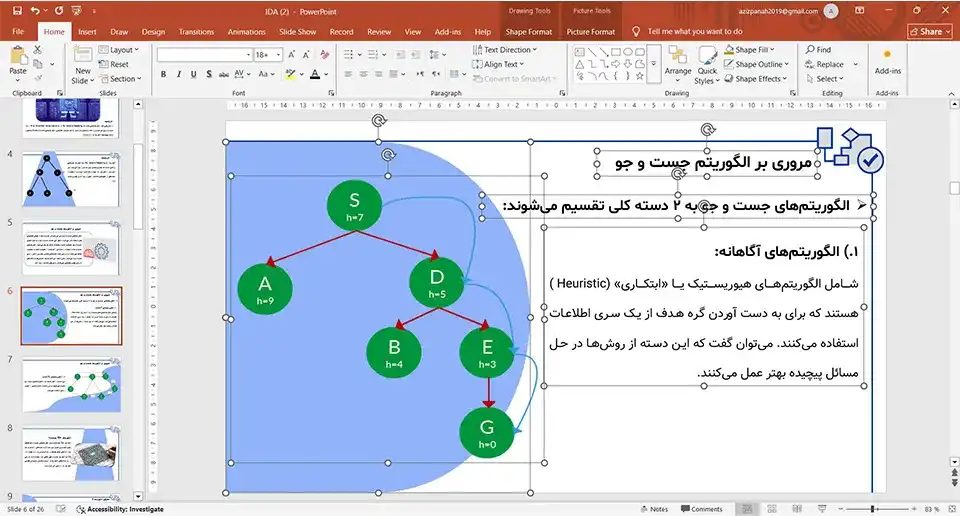The image size is (960, 516).
Task: Open the account profile avatar
Action: (x=831, y=11)
